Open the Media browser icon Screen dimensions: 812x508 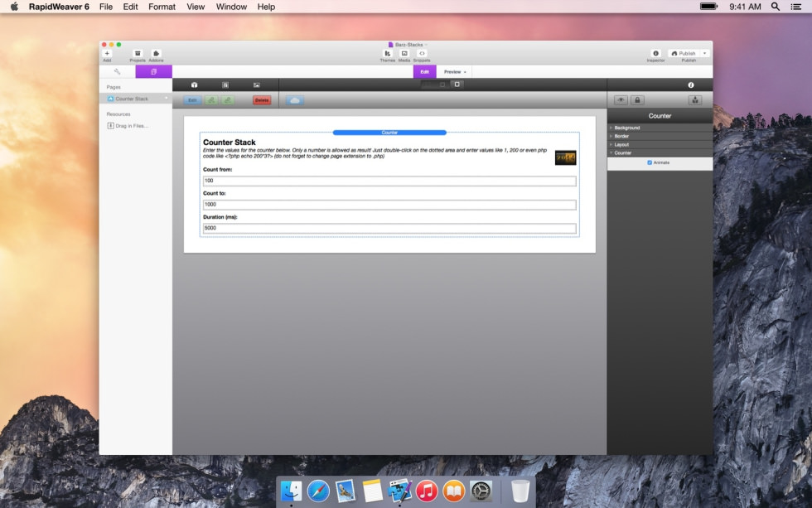click(404, 53)
